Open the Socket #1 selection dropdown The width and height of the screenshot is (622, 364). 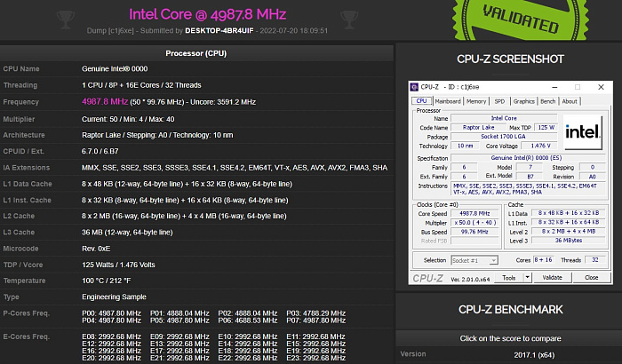474,260
